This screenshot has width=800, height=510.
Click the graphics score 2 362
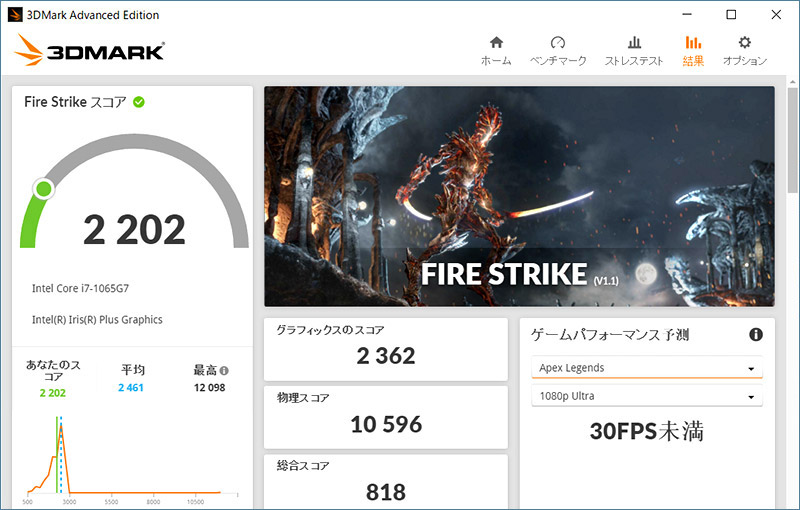[x=386, y=356]
